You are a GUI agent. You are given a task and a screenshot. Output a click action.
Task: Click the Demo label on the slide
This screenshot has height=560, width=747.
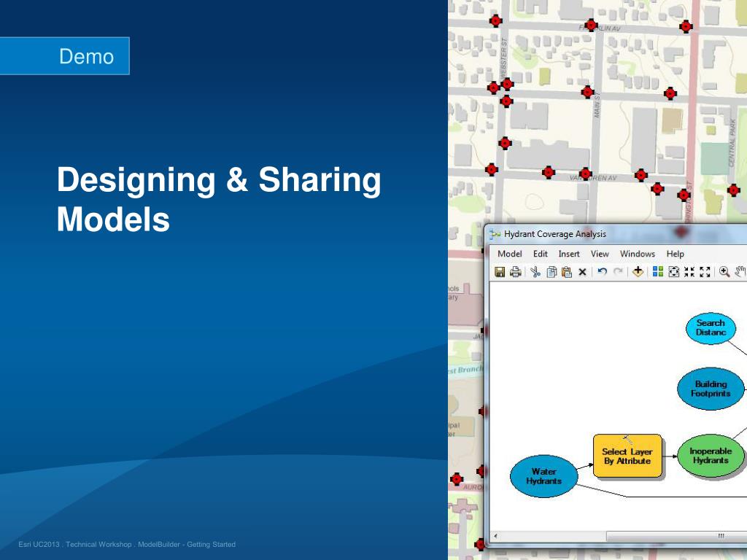[x=86, y=56]
